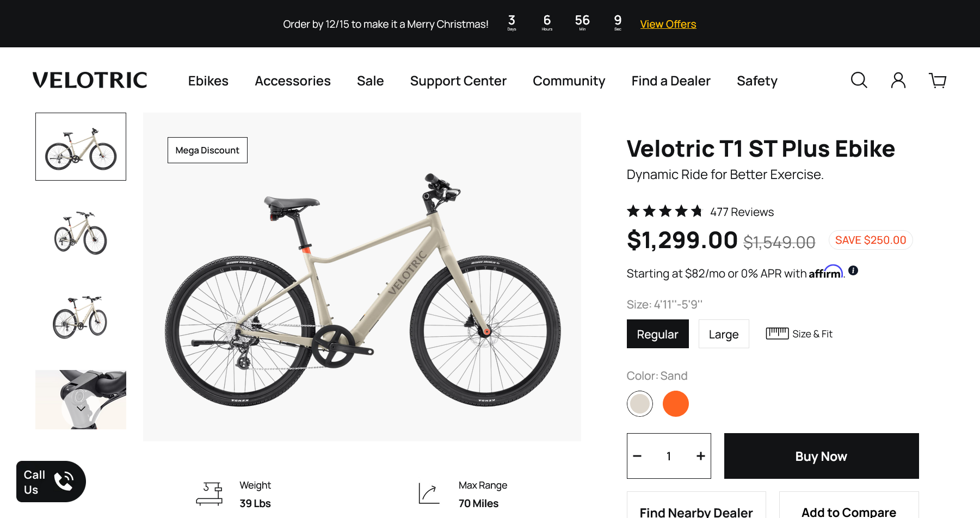Select the Regular size option
This screenshot has width=980, height=518.
coord(657,334)
